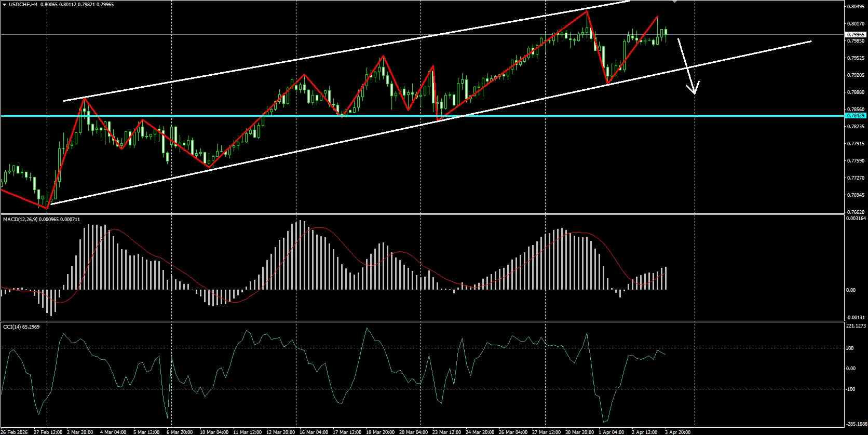This screenshot has height=435, width=868.
Task: Click CCI scale value 221.1273
Action: [856, 325]
